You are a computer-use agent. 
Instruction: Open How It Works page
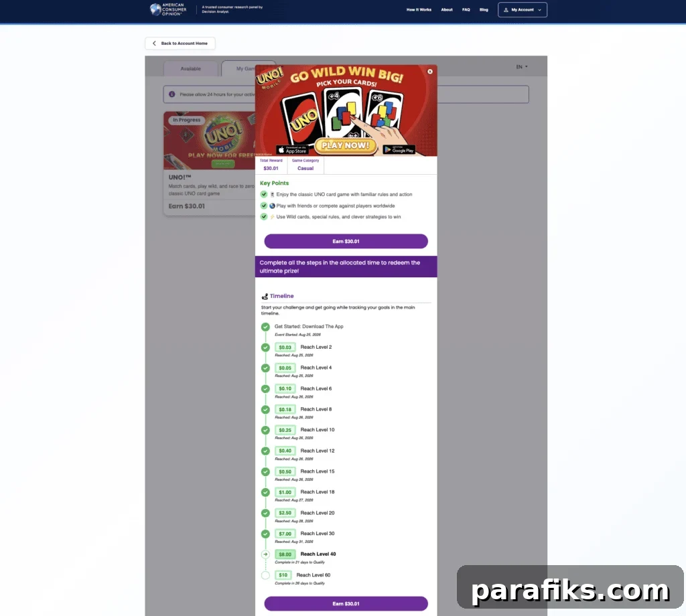pyautogui.click(x=419, y=9)
